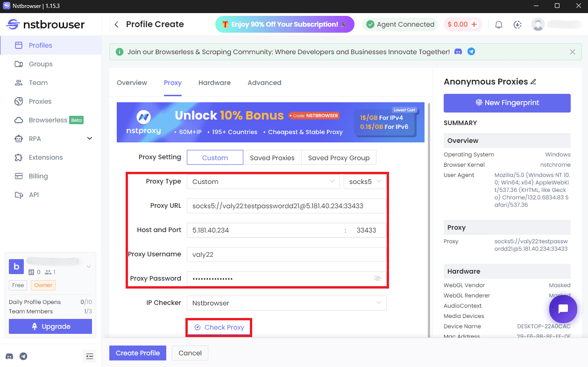588x367 pixels.
Task: Click the back arrow beside Profile Create
Action: click(x=116, y=24)
